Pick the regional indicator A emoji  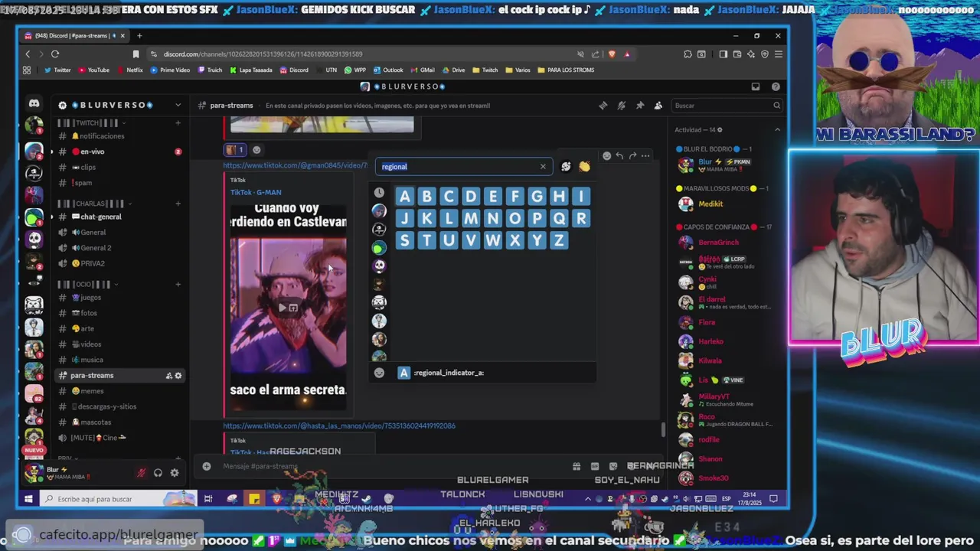[404, 197]
